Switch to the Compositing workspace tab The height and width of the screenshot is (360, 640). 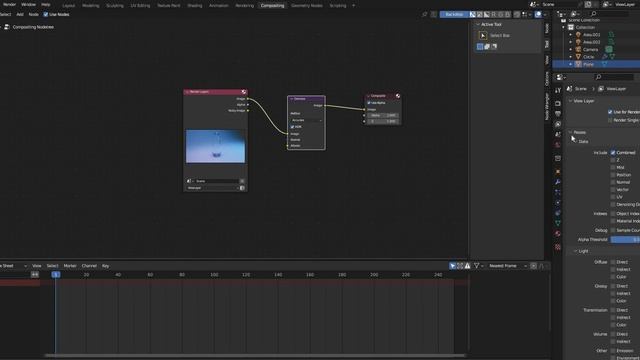[x=272, y=6]
